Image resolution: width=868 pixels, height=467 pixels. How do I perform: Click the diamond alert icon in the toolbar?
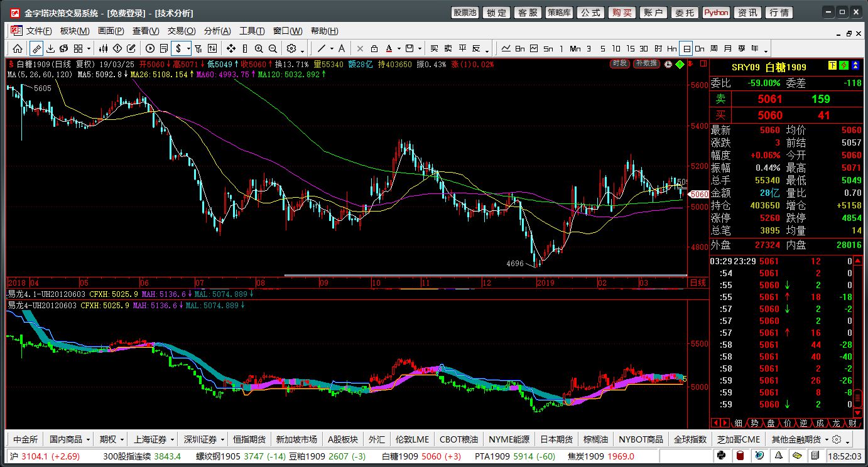(x=117, y=48)
